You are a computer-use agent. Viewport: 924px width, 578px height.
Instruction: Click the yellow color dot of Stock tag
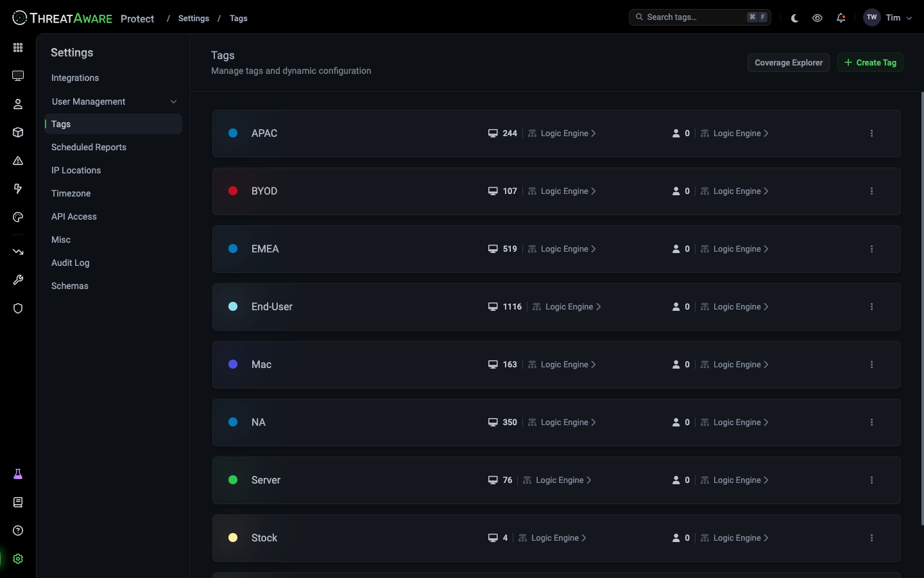(233, 538)
